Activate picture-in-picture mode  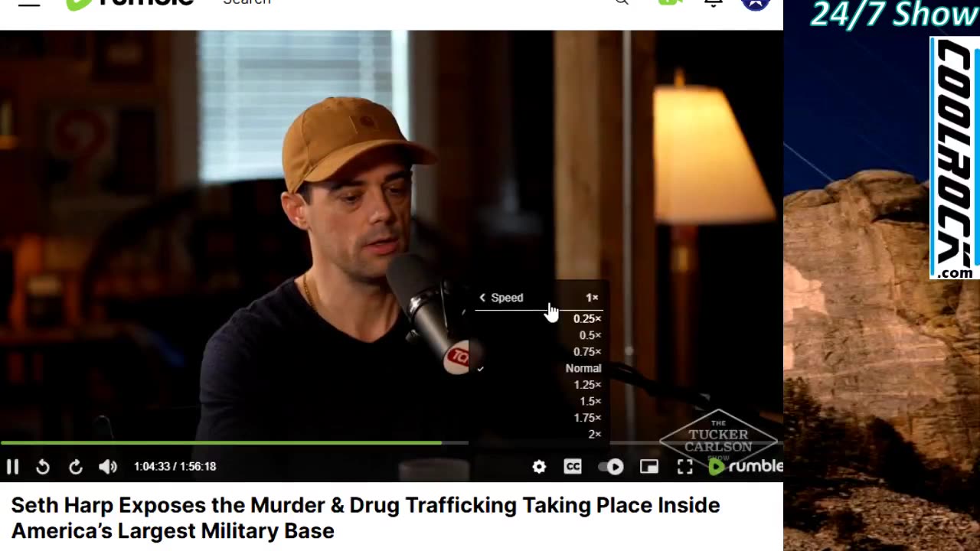coord(649,467)
